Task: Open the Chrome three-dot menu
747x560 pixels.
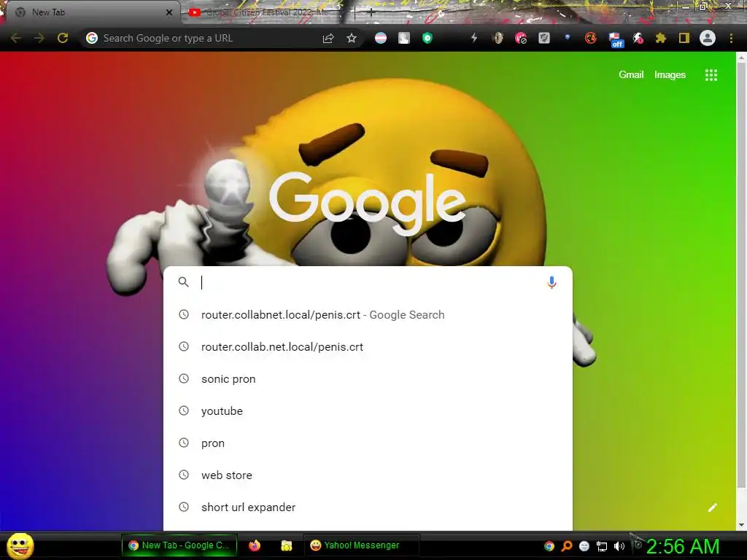Action: pos(731,38)
